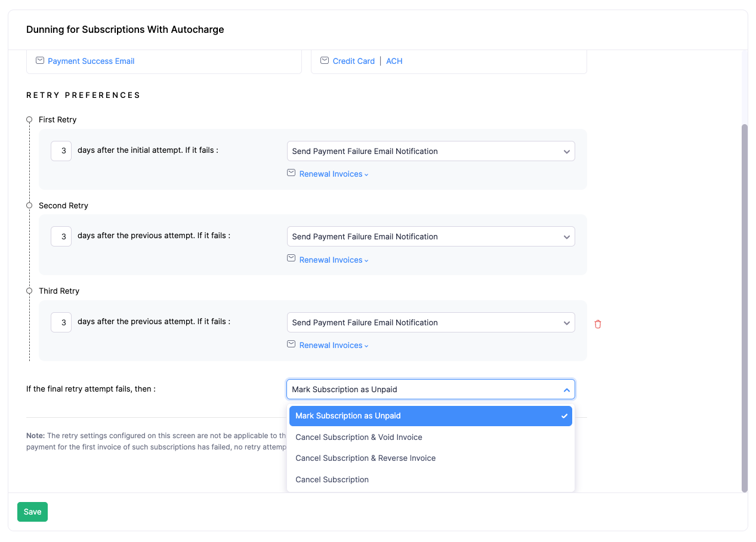Click envelope icon under Second Retry dropdown
The width and height of the screenshot is (756, 542).
point(291,258)
